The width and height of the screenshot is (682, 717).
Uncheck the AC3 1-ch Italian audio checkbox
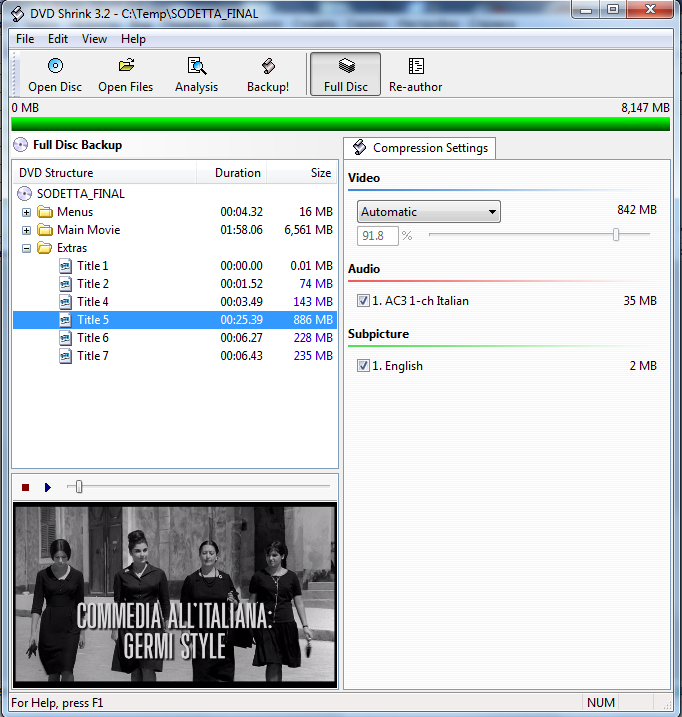(x=363, y=301)
